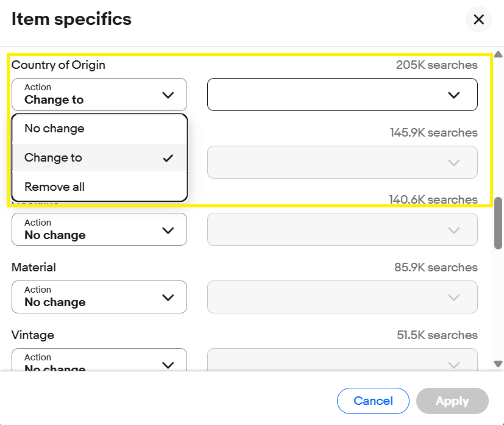Click the Material value field chevron

click(453, 297)
